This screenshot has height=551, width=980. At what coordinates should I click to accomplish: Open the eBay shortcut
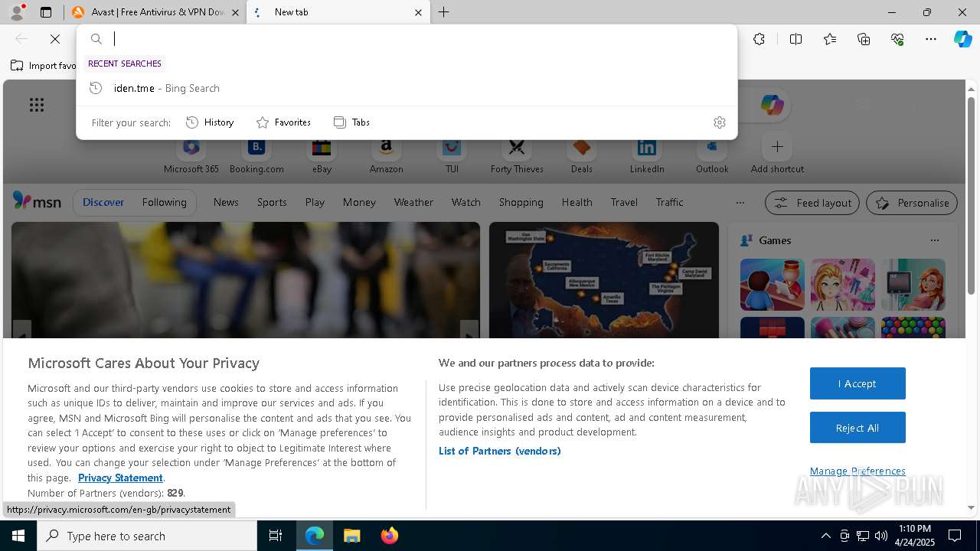coord(322,155)
